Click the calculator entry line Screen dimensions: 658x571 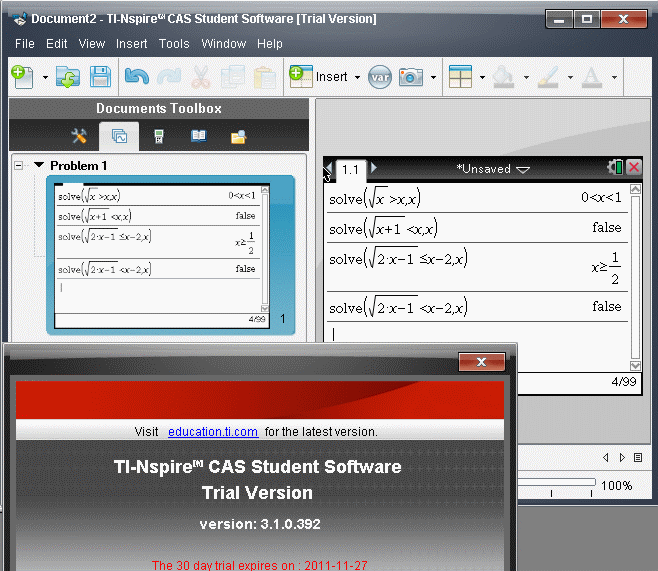pos(478,334)
